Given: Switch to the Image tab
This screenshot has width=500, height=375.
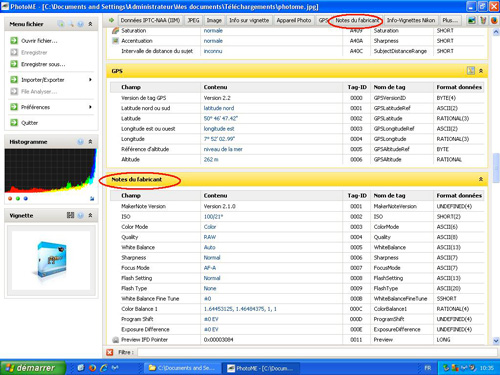Looking at the screenshot, I should pyautogui.click(x=214, y=20).
